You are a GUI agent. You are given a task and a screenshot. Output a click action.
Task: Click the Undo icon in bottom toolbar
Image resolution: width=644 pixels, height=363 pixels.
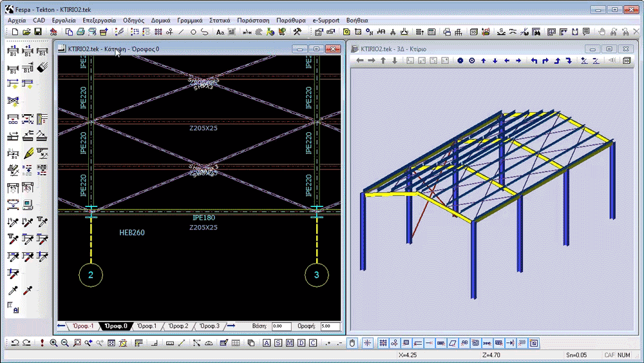[x=15, y=343]
